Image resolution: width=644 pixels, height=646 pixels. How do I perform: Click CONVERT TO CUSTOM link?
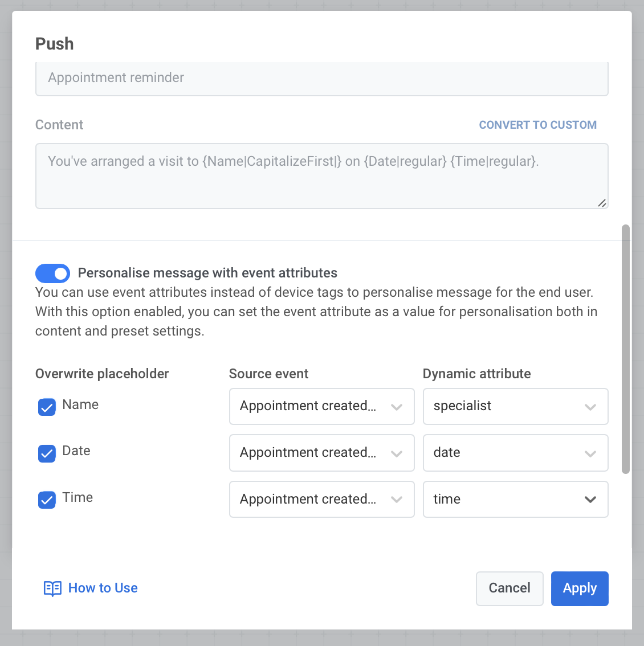click(x=537, y=125)
